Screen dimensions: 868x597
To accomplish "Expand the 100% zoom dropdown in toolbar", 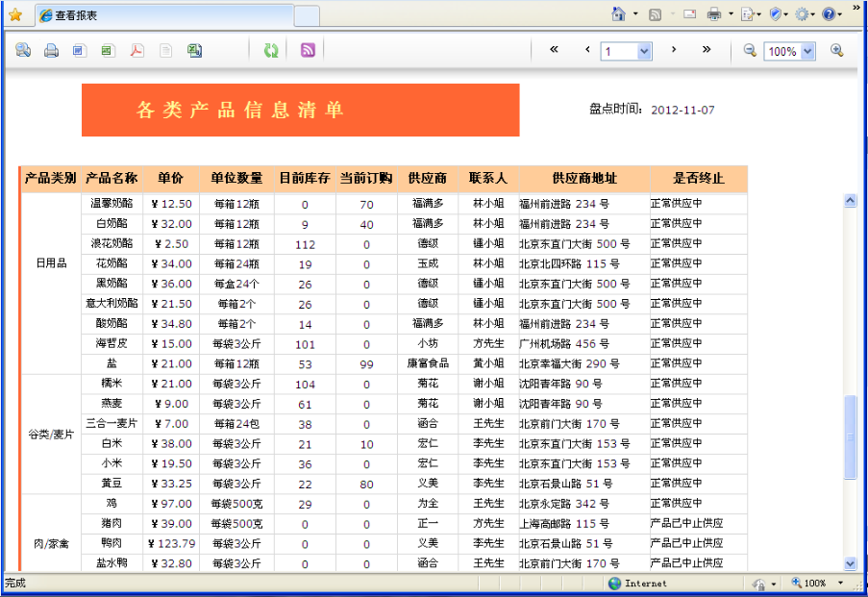I will tap(807, 52).
